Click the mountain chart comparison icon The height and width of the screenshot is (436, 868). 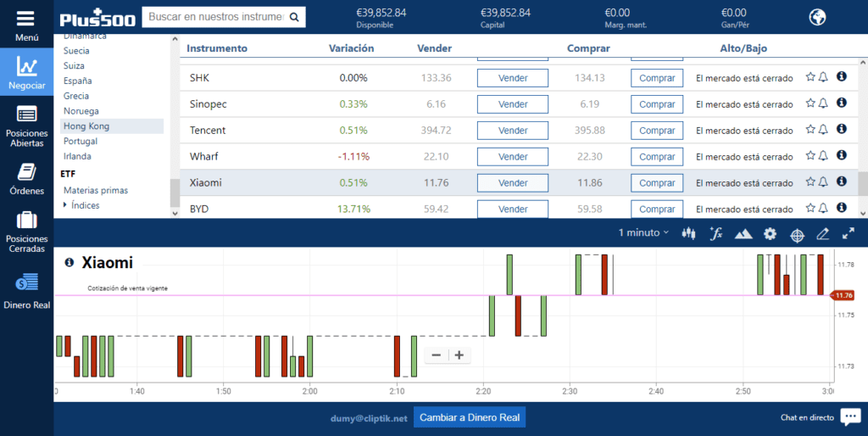pos(743,234)
